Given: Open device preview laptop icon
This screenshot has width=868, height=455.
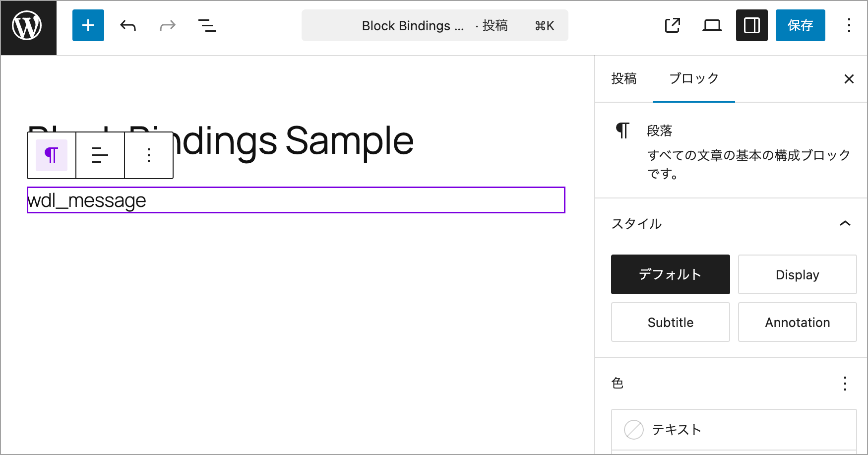Looking at the screenshot, I should coord(712,25).
